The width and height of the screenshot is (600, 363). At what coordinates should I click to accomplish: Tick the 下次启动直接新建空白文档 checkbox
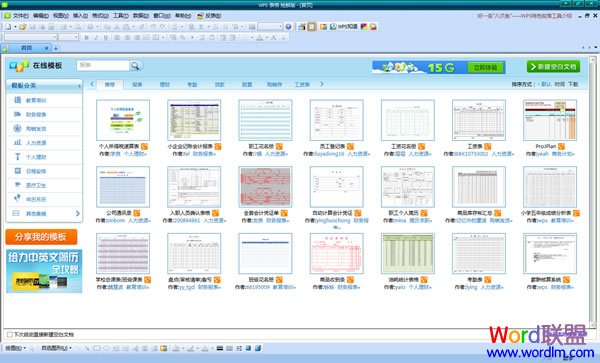point(9,334)
